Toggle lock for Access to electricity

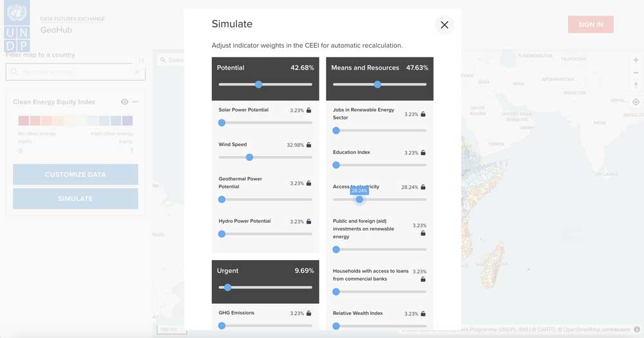[423, 187]
